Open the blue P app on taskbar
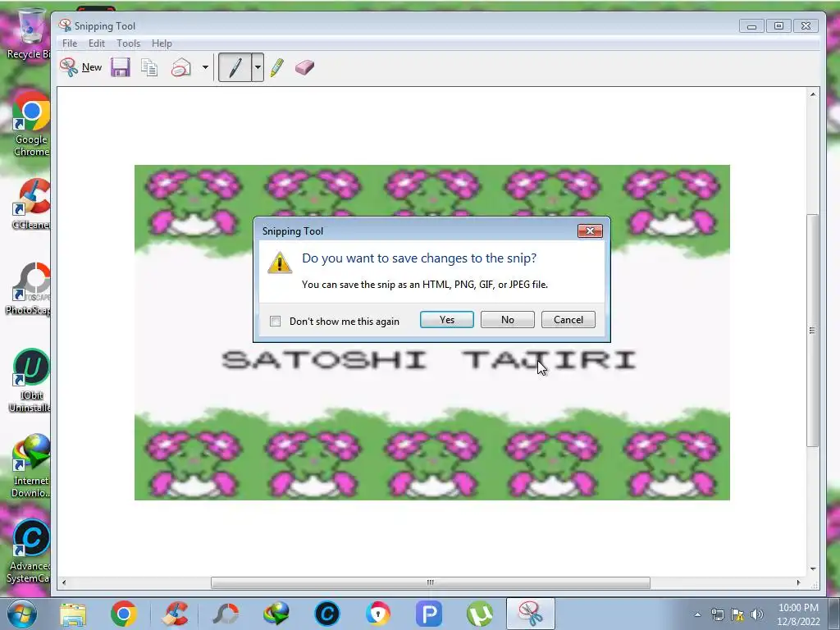Screen dimensions: 840x630 (x=429, y=614)
